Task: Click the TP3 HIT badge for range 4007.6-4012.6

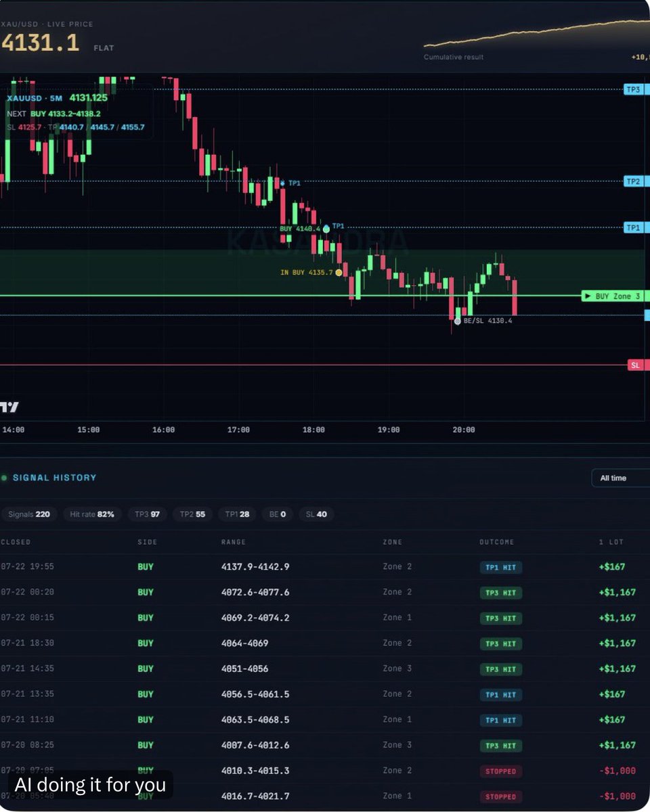Action: 501,746
